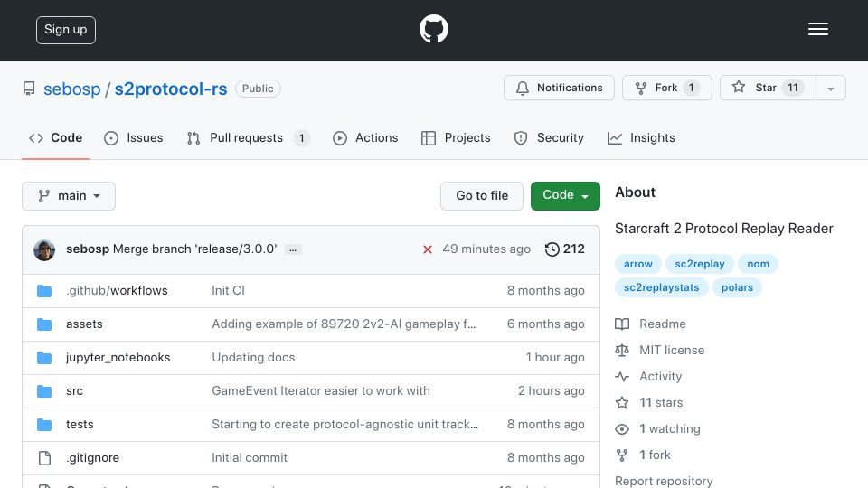The width and height of the screenshot is (868, 488).
Task: Open 'GameEvent Iterator easier to work with' commit
Action: tap(321, 390)
